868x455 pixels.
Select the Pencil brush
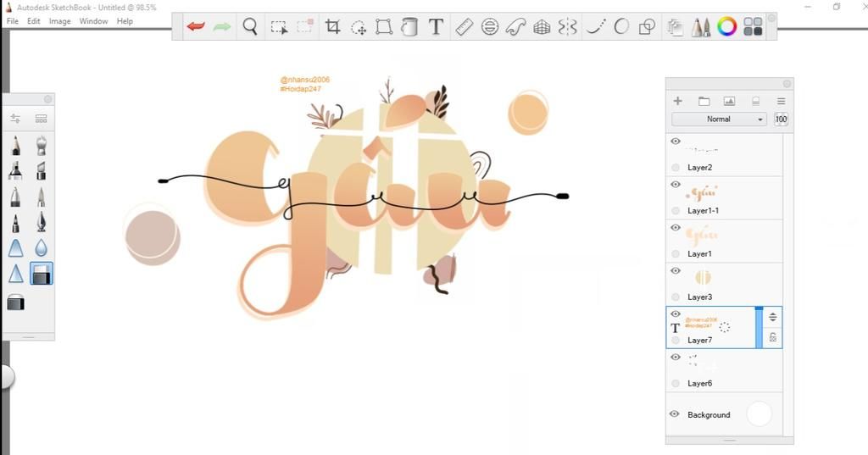tap(15, 145)
